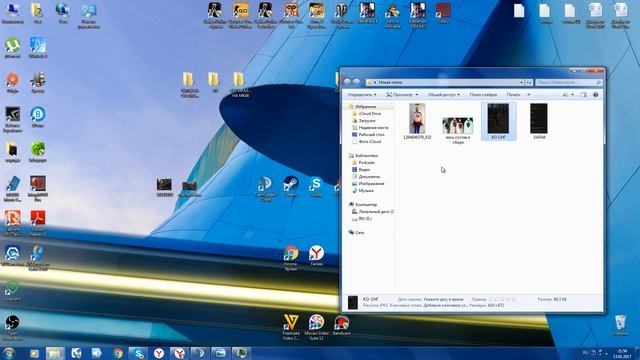Click Показ слайдов in Explorer toolbar
This screenshot has height=360, width=640.
click(483, 95)
